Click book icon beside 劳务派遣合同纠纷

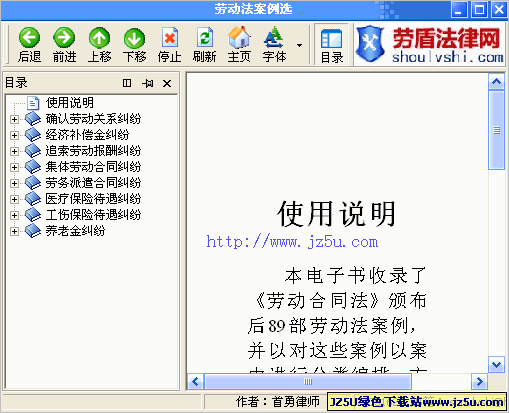click(x=33, y=183)
